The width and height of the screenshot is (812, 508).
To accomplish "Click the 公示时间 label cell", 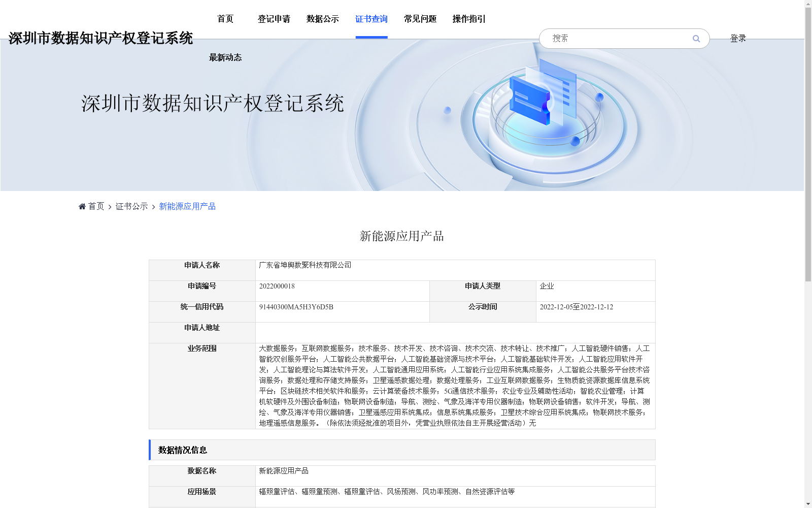I will (x=483, y=312).
